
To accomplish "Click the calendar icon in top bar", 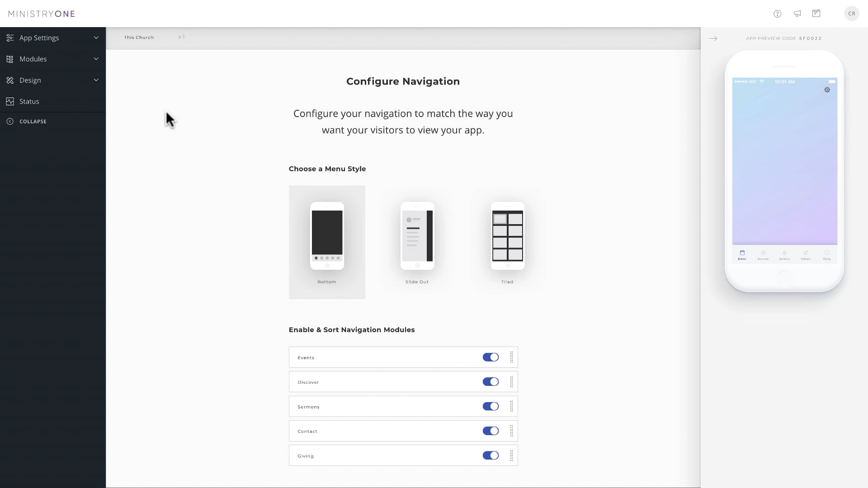I will pos(816,14).
